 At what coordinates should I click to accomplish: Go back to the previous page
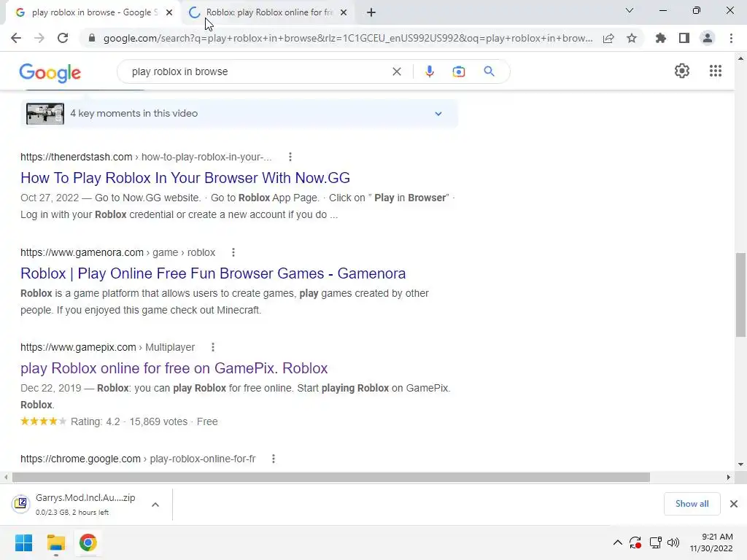point(16,38)
